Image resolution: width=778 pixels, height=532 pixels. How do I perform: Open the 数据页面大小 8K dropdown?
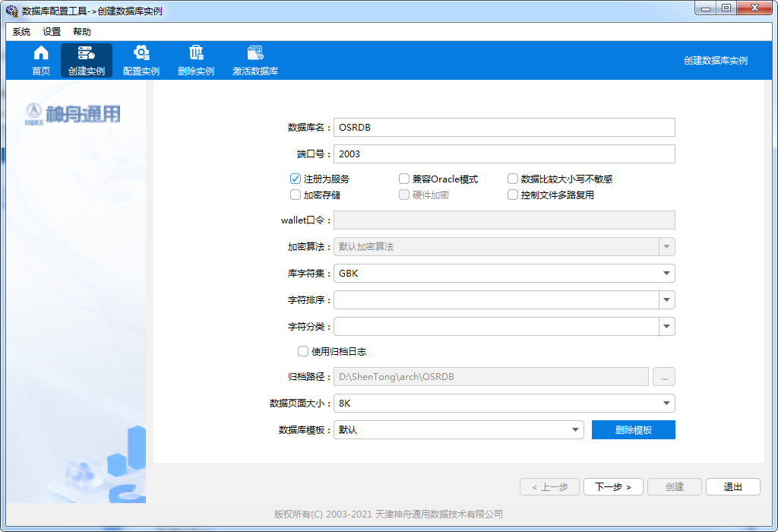[x=666, y=404]
